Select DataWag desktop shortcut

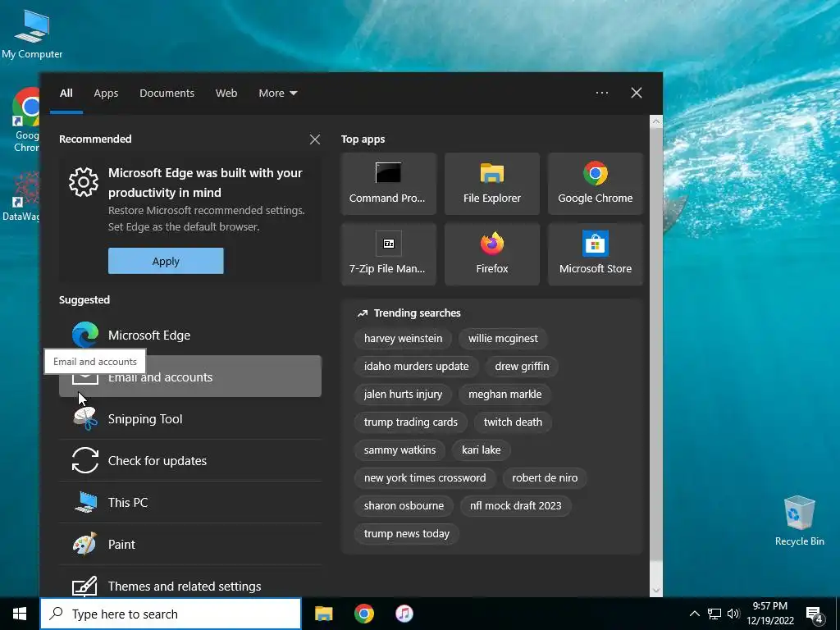[x=21, y=196]
